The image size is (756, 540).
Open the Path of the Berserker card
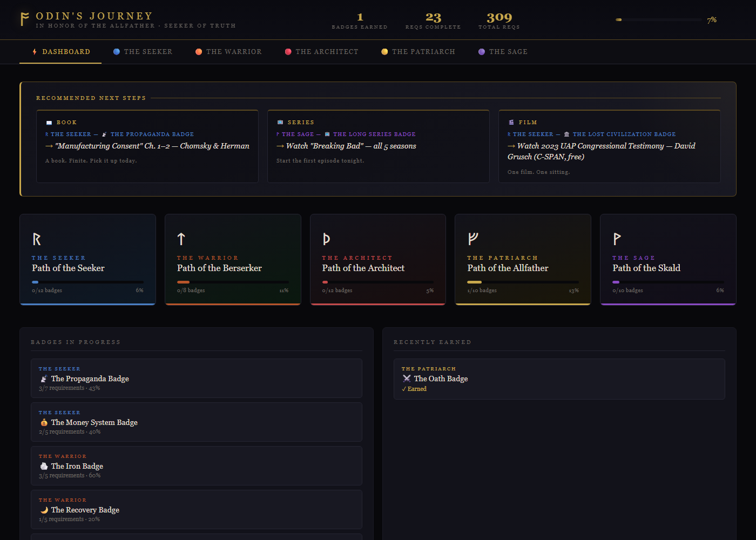(x=233, y=260)
